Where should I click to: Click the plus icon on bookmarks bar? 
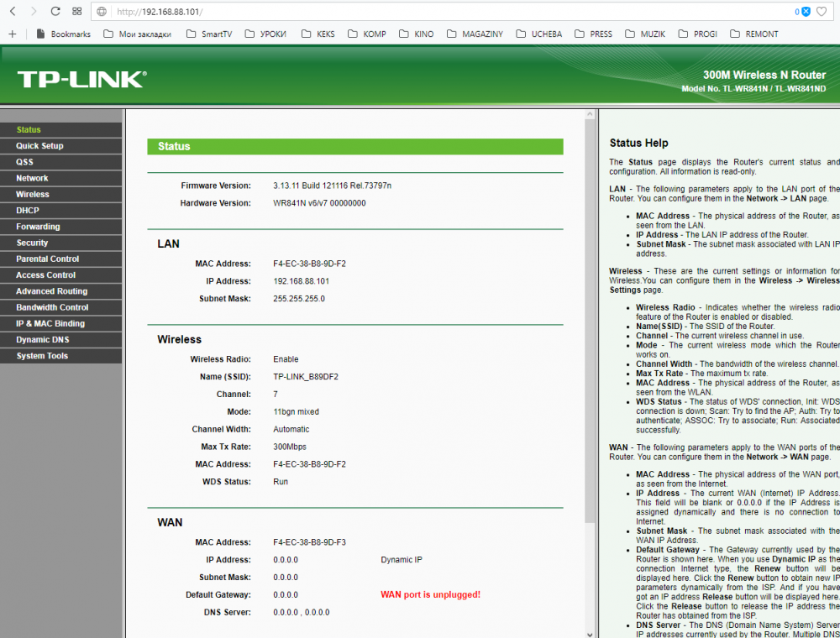click(x=12, y=34)
